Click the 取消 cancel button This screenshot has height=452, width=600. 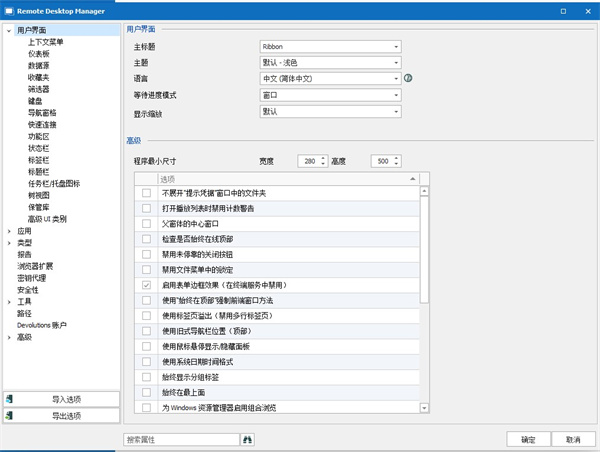[x=573, y=439]
